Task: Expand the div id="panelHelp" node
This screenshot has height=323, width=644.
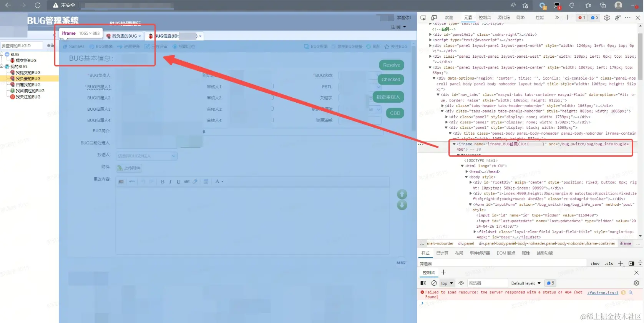Action: [x=430, y=35]
